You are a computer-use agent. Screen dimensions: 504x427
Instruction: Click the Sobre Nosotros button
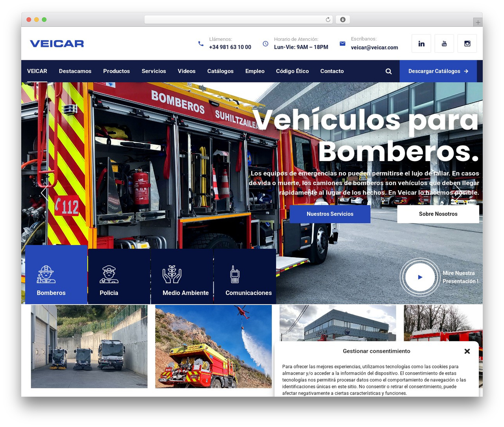(x=438, y=214)
